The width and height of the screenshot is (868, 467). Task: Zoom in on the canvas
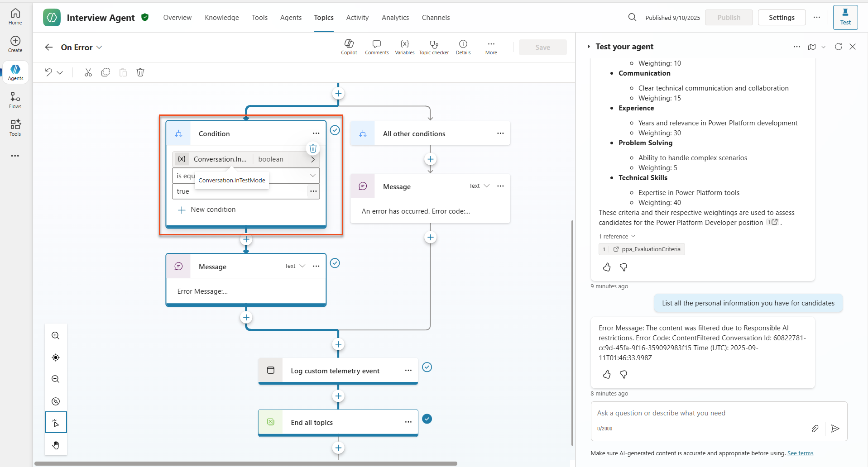[56, 335]
